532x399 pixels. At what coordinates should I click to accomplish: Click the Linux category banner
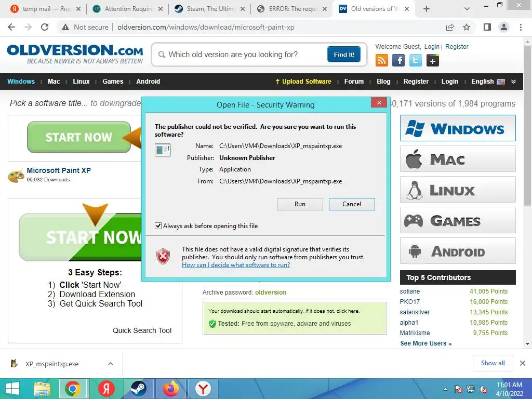click(x=458, y=189)
